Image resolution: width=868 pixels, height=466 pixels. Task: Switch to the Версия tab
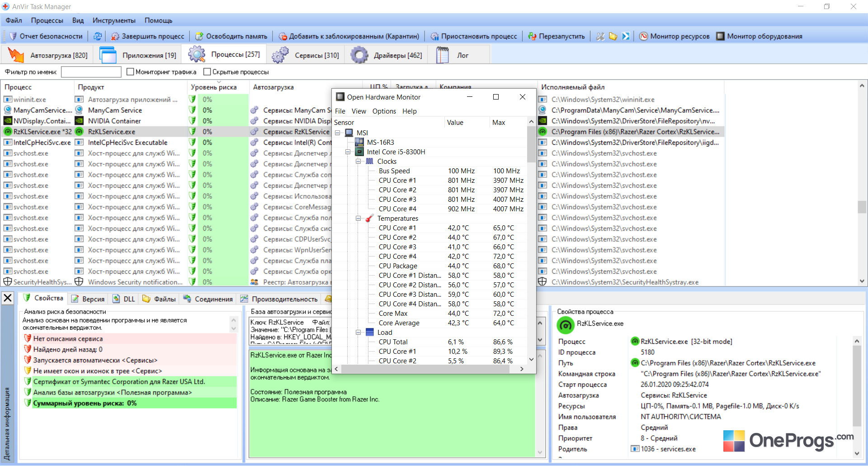[88, 299]
